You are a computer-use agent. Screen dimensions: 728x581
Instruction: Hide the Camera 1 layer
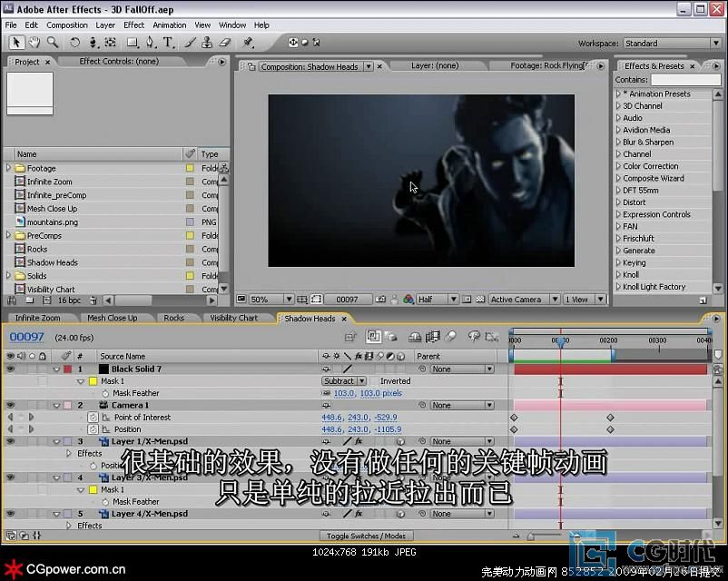(10, 405)
